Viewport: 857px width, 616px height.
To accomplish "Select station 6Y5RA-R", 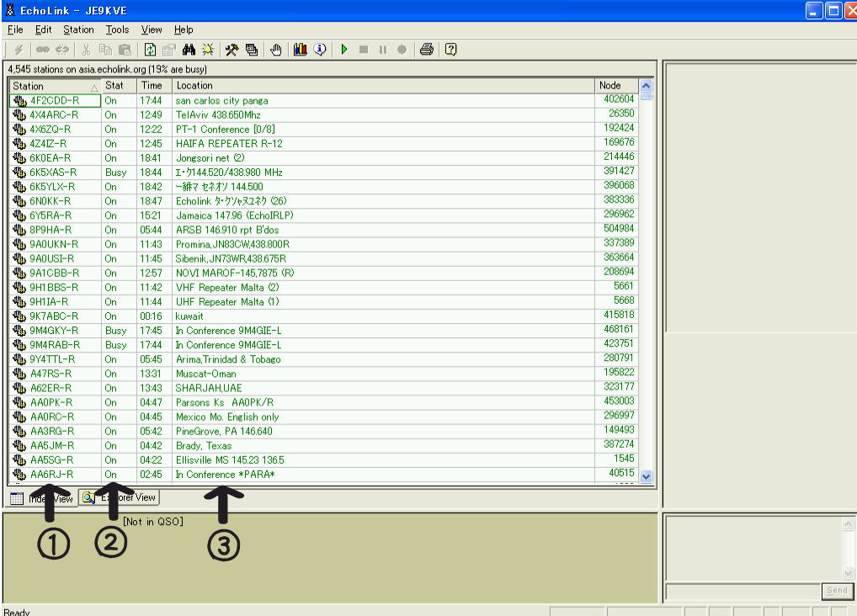I will tap(51, 215).
